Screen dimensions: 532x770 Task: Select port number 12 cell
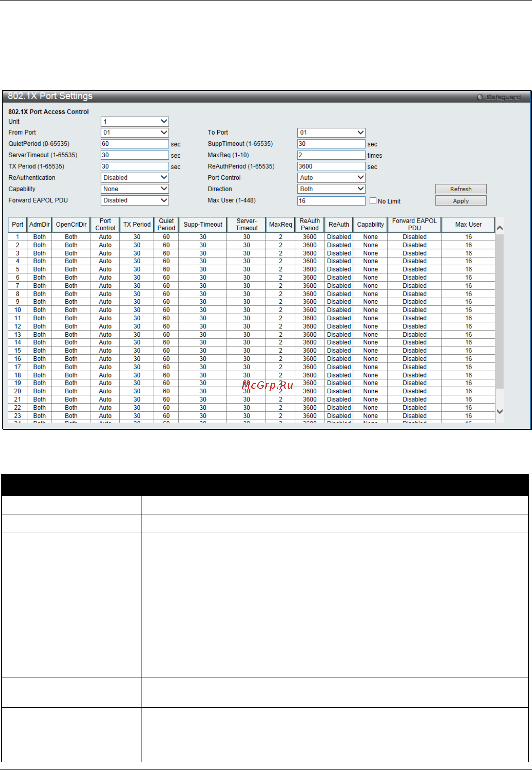click(x=18, y=326)
